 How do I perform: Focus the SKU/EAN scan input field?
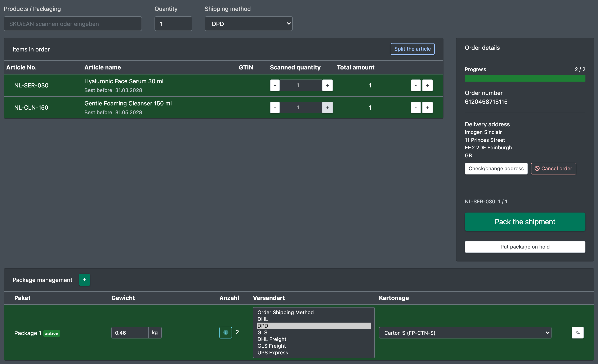73,24
